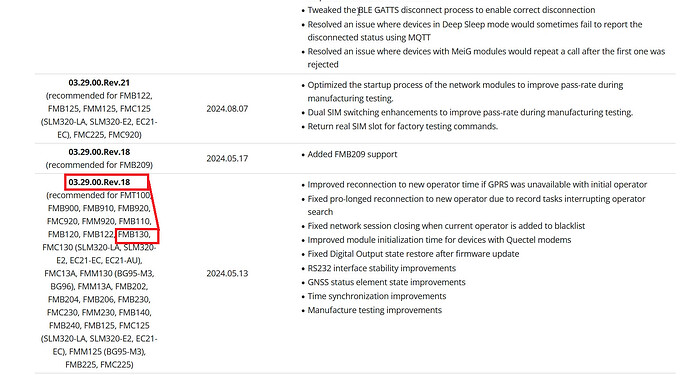Viewport: 690px width, 375px height.
Task: Click 'Improved module initialization time' Quectel entry
Action: 439,240
